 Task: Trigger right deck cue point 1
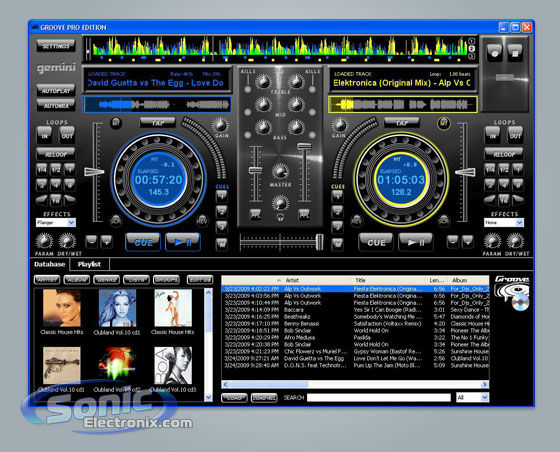click(337, 196)
